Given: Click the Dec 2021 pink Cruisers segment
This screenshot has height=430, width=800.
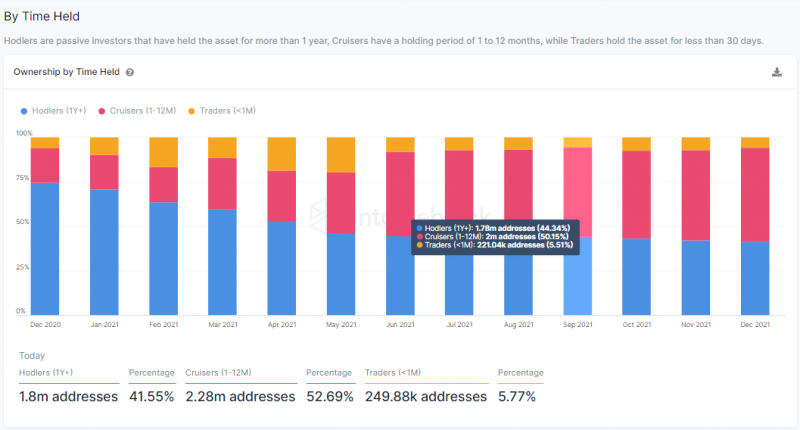Looking at the screenshot, I should click(755, 195).
